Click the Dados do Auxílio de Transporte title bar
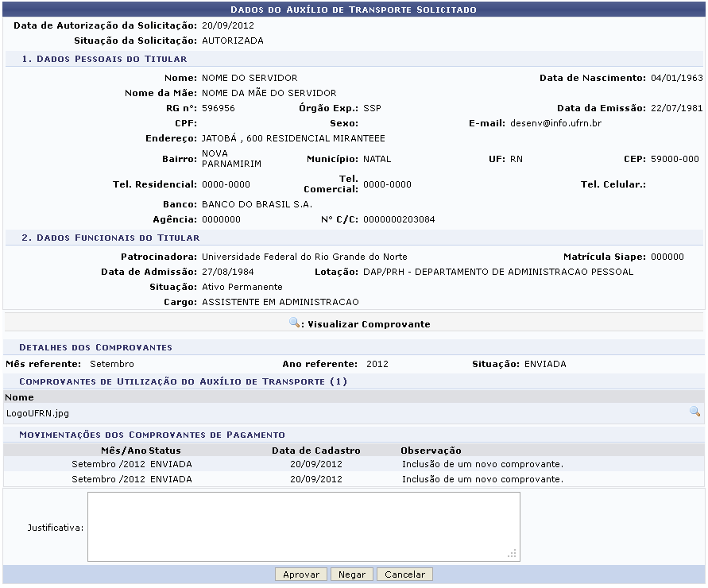The image size is (708, 588). click(354, 10)
